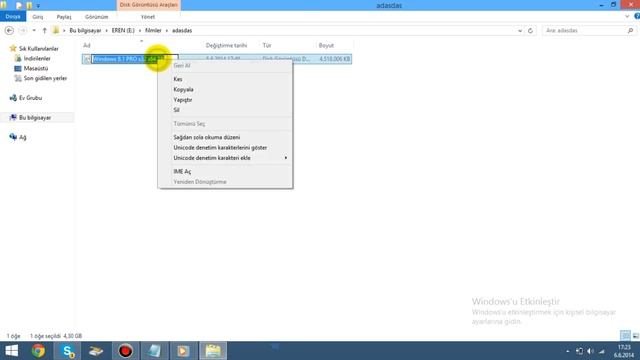Click the file name rename text field

tap(135, 59)
